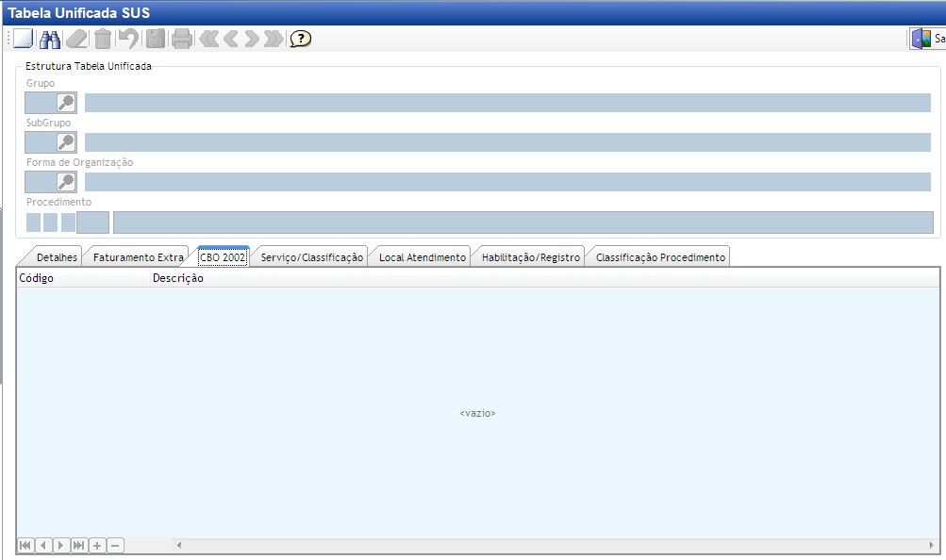946x560 pixels.
Task: Click the Procedimento description field
Action: click(x=523, y=222)
